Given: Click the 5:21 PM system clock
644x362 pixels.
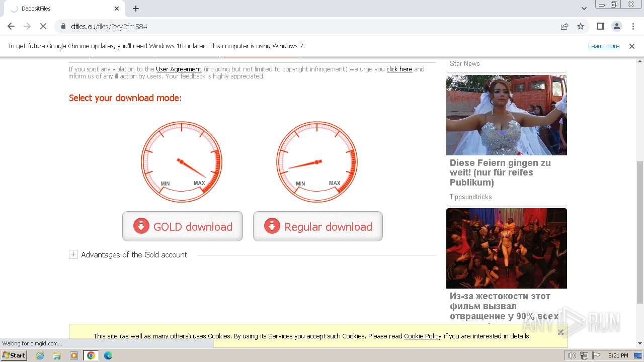Looking at the screenshot, I should [618, 355].
